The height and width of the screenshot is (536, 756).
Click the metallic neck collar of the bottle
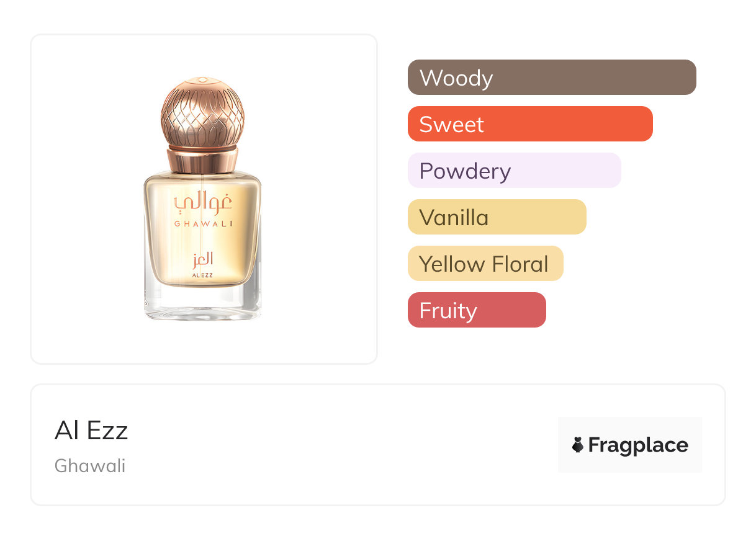pyautogui.click(x=202, y=159)
